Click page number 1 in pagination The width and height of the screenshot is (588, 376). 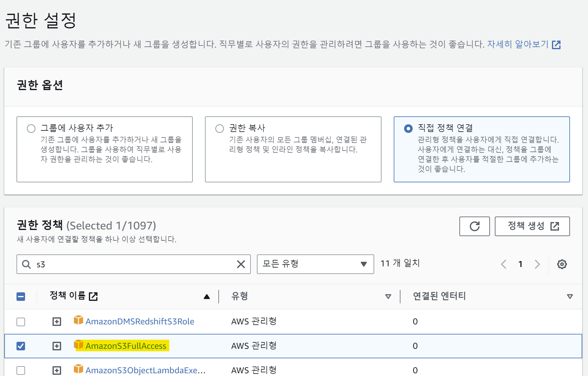tap(520, 264)
